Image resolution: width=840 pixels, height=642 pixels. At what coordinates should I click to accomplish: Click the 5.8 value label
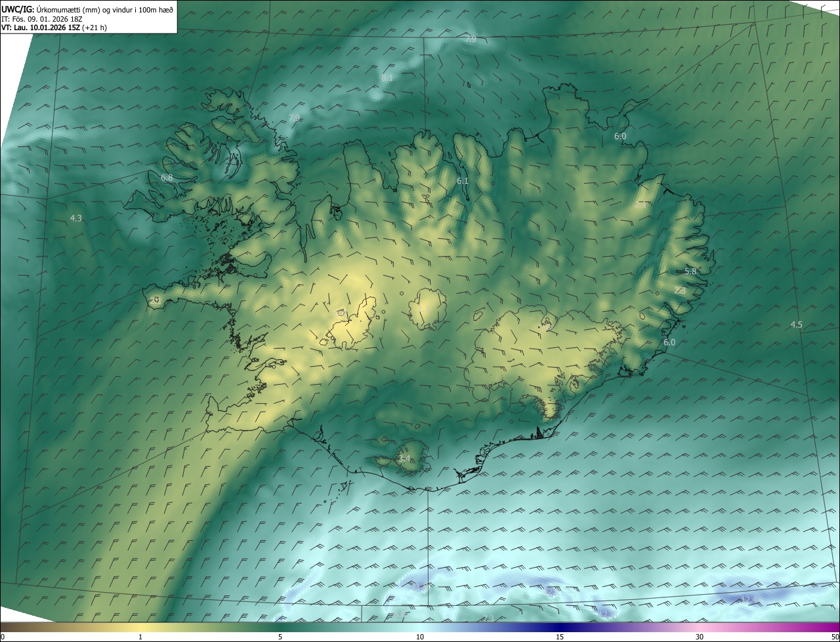click(x=690, y=271)
